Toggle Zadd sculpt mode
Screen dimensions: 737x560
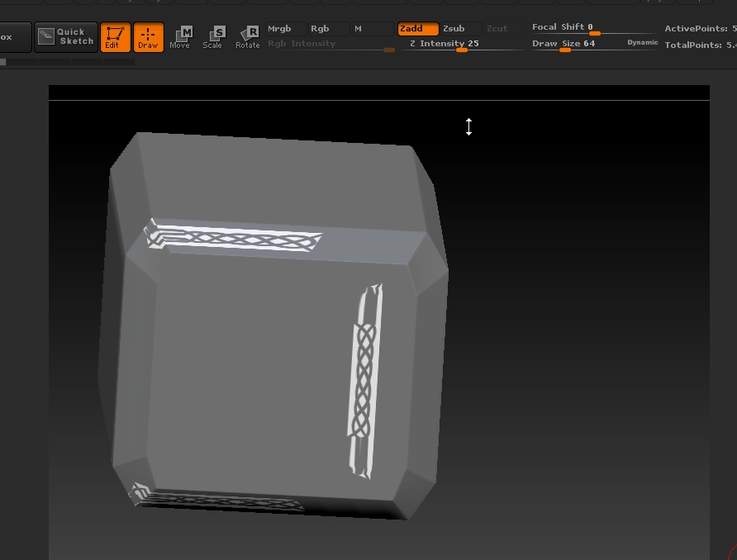click(x=418, y=29)
